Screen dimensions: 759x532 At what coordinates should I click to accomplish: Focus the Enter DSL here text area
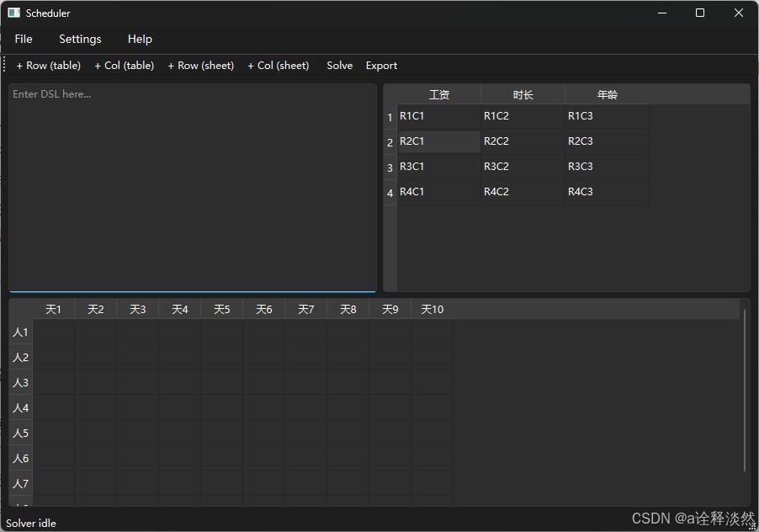coord(192,188)
